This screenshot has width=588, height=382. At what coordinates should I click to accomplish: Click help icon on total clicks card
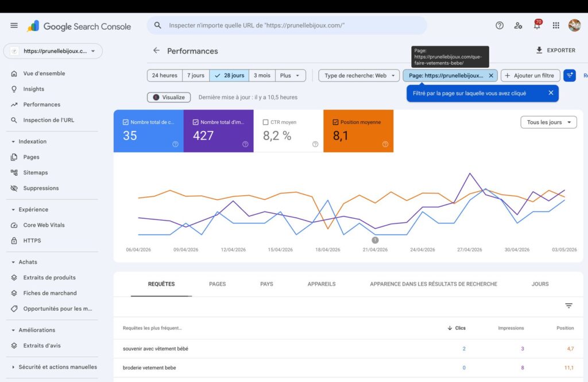[175, 144]
